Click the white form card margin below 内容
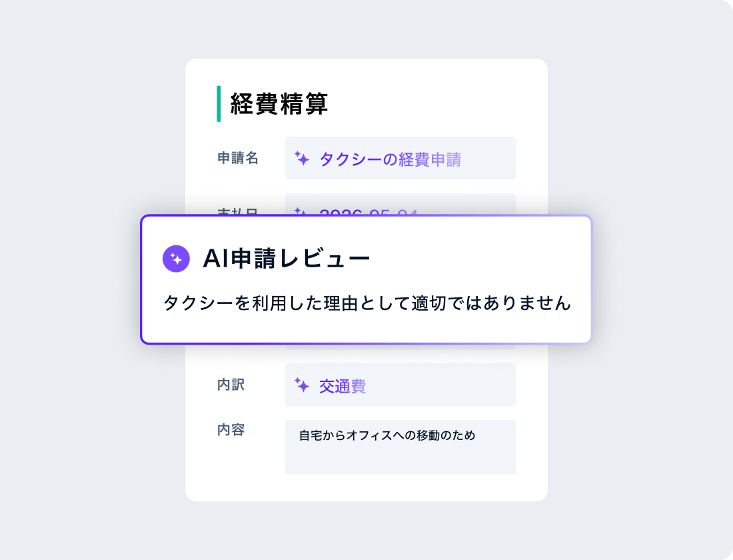The image size is (733, 560). pos(366,488)
